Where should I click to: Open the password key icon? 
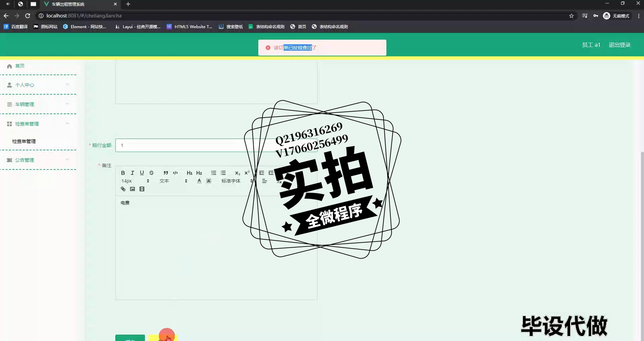click(x=596, y=16)
